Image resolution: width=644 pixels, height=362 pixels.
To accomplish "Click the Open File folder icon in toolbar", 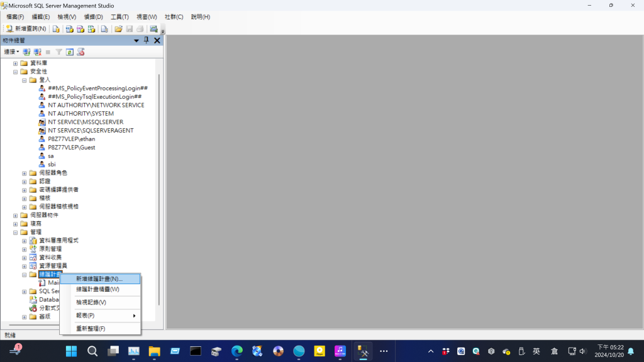I will 118,29.
